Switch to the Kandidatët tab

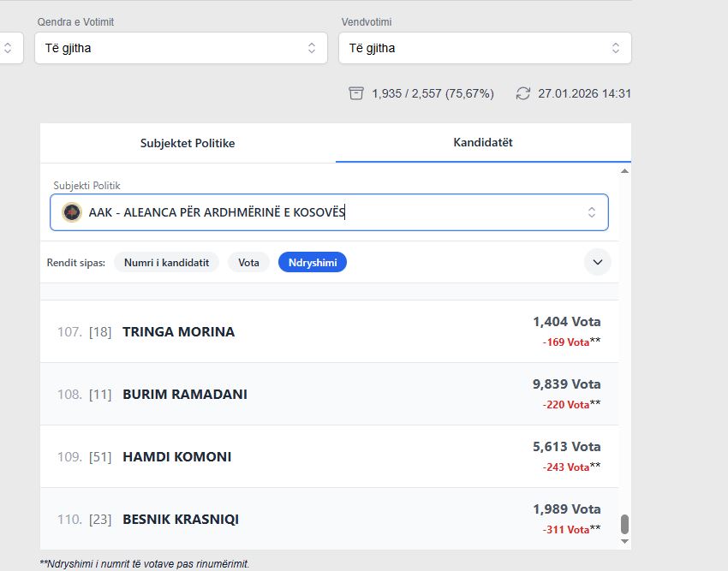click(483, 143)
